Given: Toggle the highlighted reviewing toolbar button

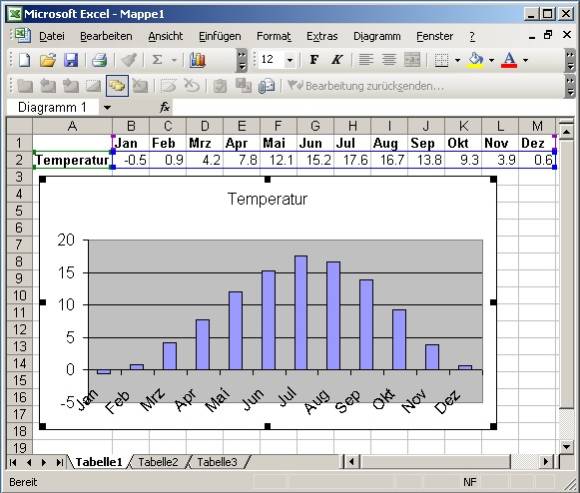Looking at the screenshot, I should point(117,86).
